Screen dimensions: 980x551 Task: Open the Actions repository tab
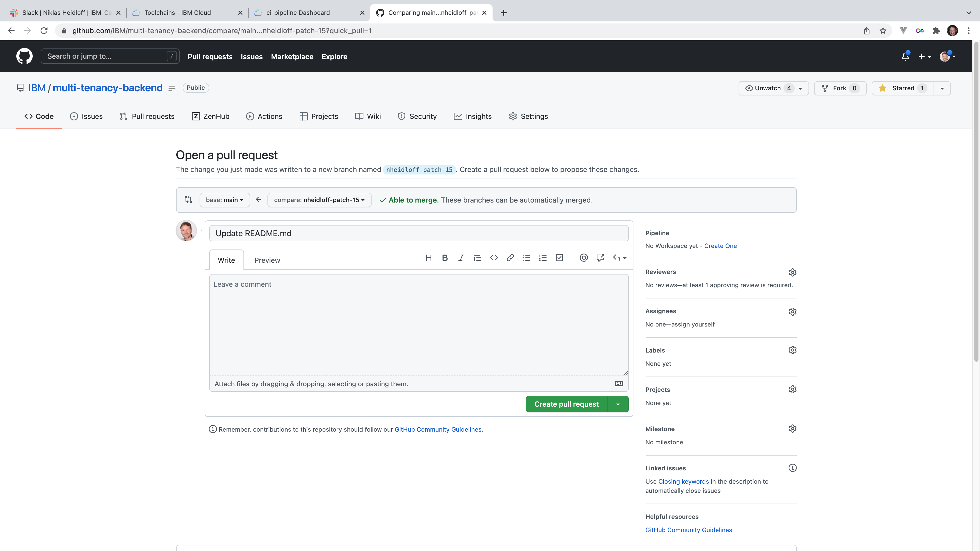click(264, 116)
